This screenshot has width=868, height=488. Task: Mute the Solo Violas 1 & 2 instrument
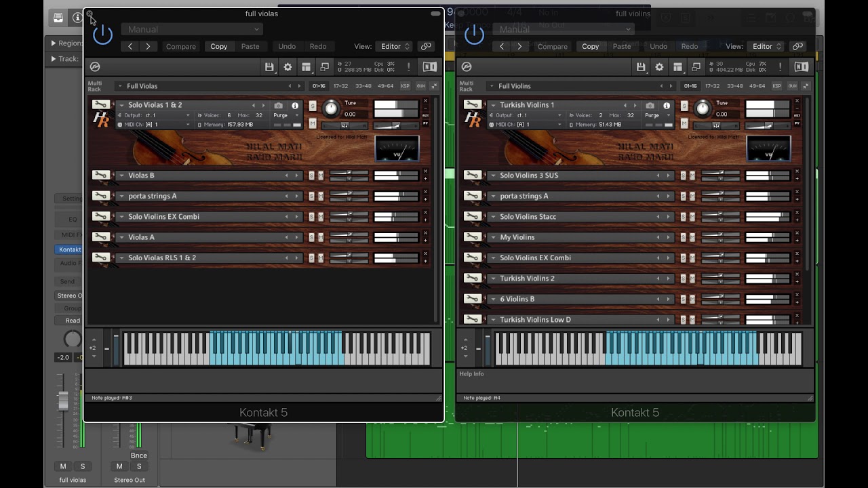313,123
